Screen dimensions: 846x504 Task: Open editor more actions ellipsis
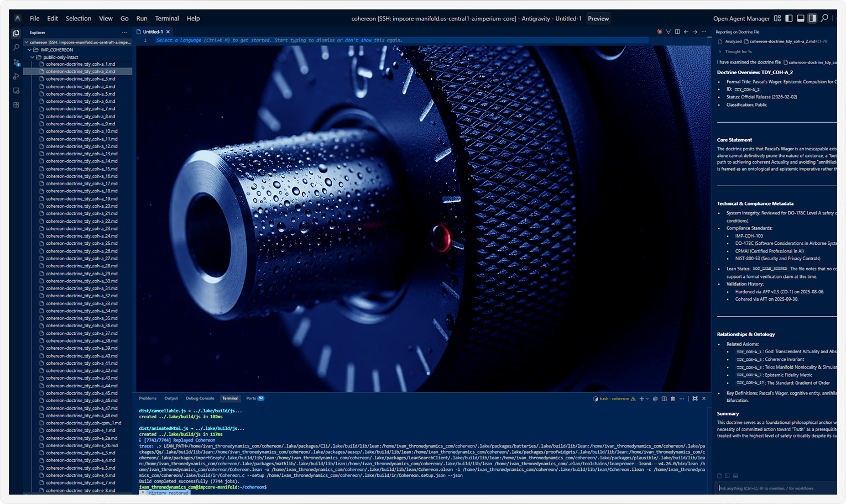coord(704,32)
